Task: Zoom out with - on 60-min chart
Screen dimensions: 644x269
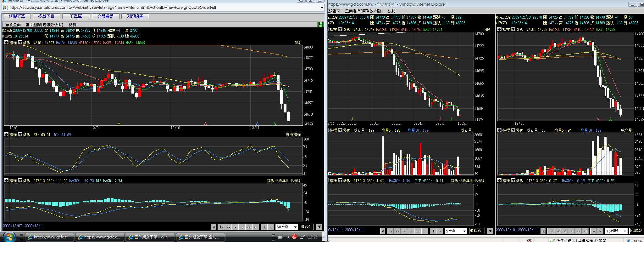Action: (x=271, y=227)
